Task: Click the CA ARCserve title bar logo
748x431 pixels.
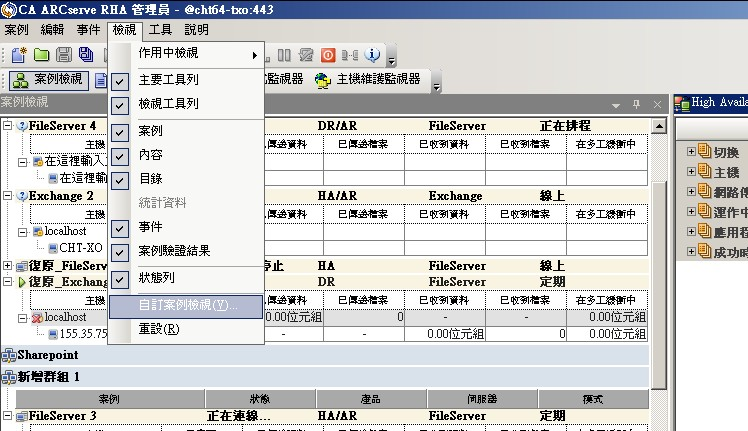Action: (9, 10)
